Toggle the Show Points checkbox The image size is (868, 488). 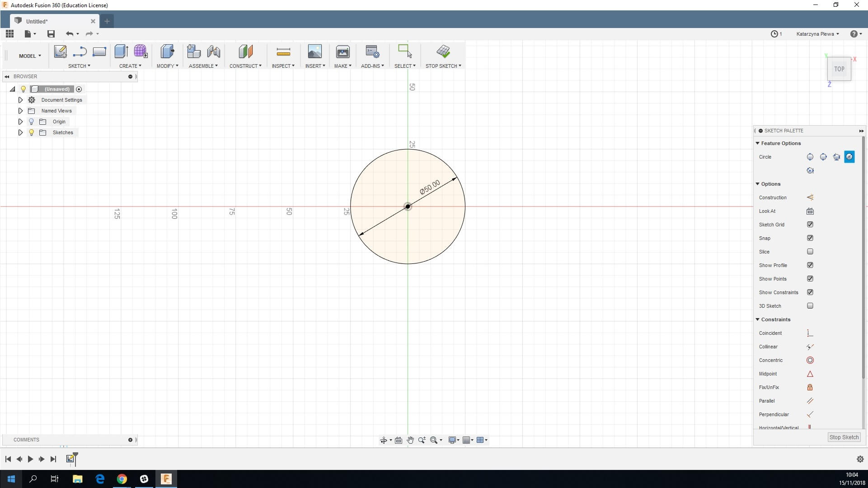pos(810,279)
